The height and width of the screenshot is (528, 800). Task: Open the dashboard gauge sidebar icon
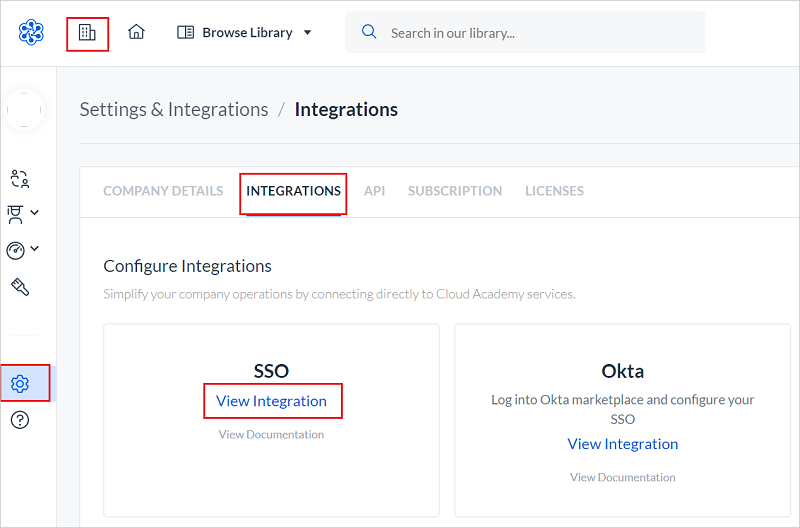[x=15, y=250]
